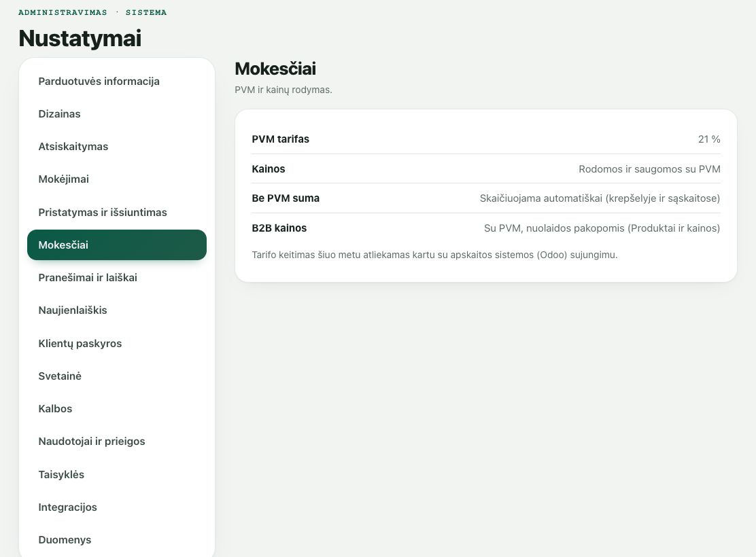Screen dimensions: 756x557
Task: Click the 'PVM tarifas' row label
Action: click(281, 139)
